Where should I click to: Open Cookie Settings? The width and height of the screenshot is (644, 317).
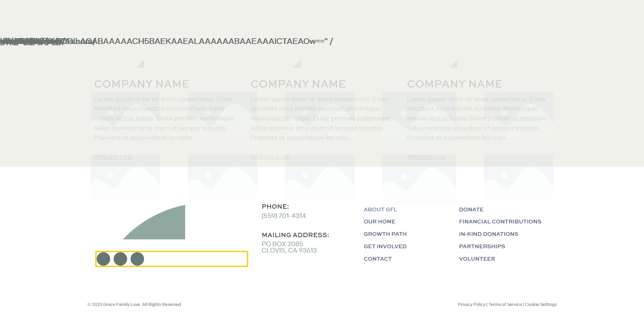541,304
